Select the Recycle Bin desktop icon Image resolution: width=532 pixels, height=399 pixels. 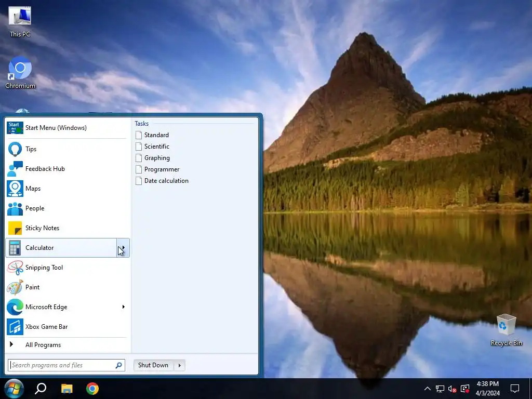coord(506,330)
